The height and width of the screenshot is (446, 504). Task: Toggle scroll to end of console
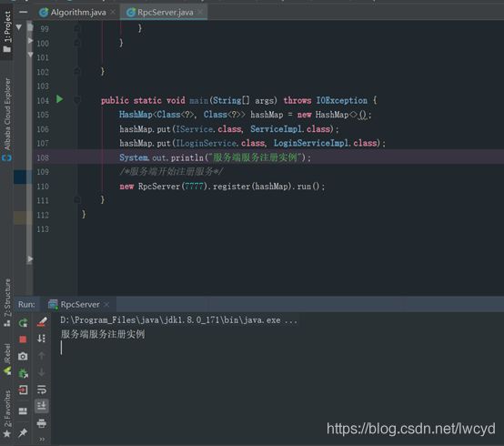(42, 406)
